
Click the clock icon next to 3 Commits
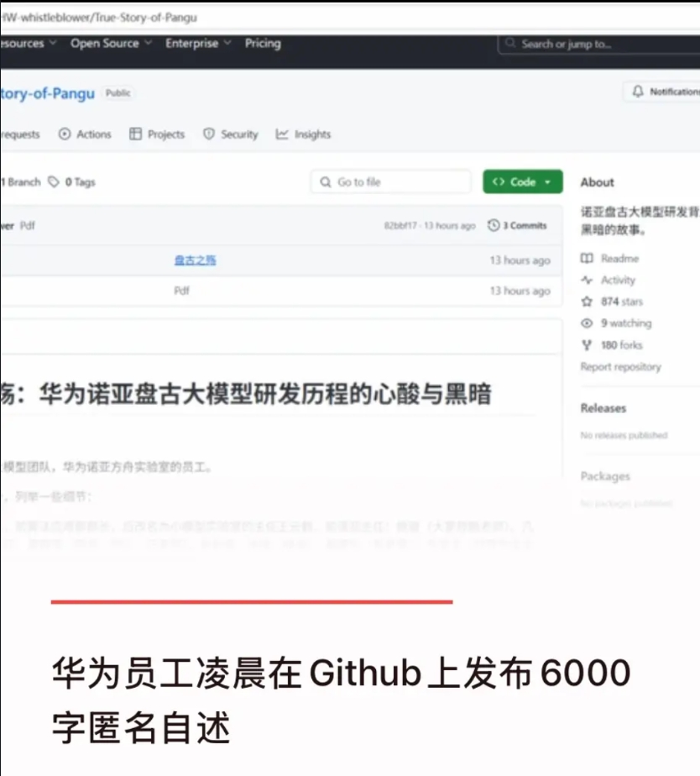pyautogui.click(x=494, y=226)
